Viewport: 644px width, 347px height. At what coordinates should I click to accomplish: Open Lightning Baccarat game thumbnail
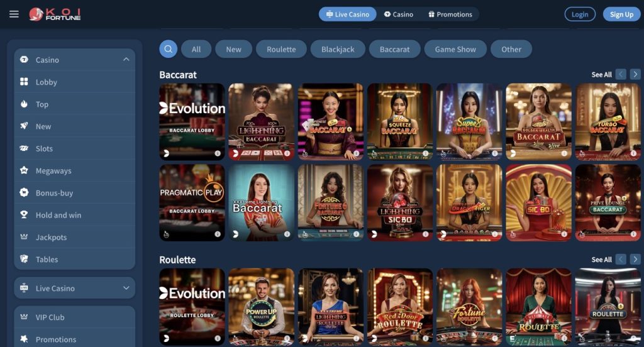(x=262, y=121)
